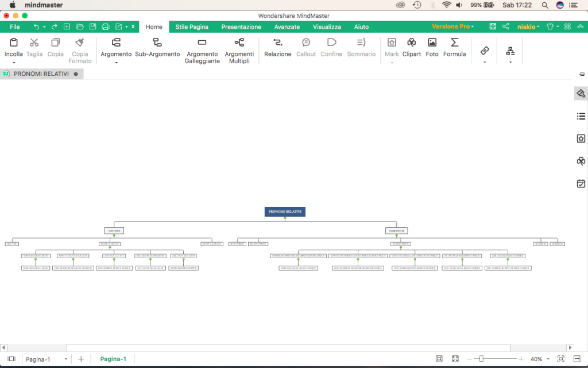588x368 pixels.
Task: Open the format panel via paintbrush sidebar icon
Action: pyautogui.click(x=581, y=93)
